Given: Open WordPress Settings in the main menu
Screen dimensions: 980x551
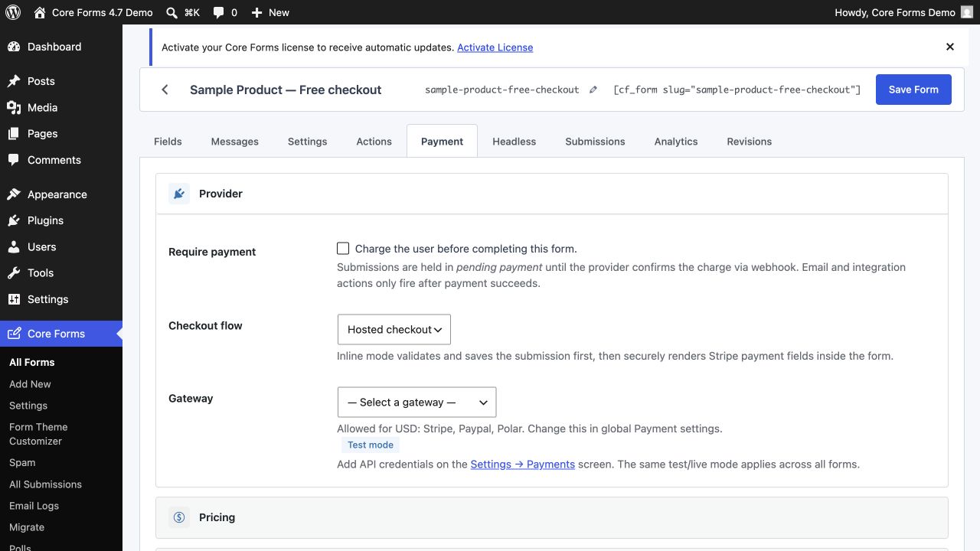Looking at the screenshot, I should (x=61, y=299).
